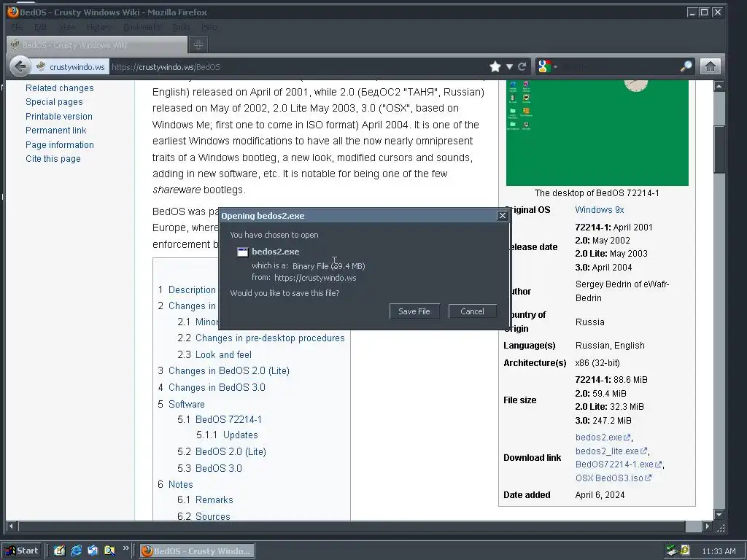
Task: Go back with the Firefox back arrow
Action: coord(20,66)
